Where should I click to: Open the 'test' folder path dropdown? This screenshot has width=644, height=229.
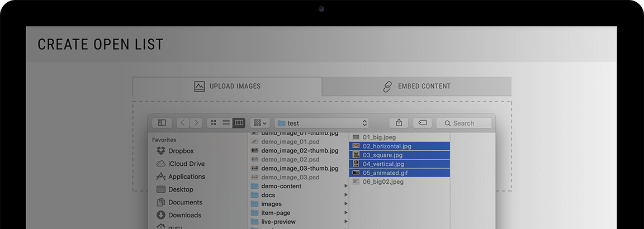pos(321,123)
